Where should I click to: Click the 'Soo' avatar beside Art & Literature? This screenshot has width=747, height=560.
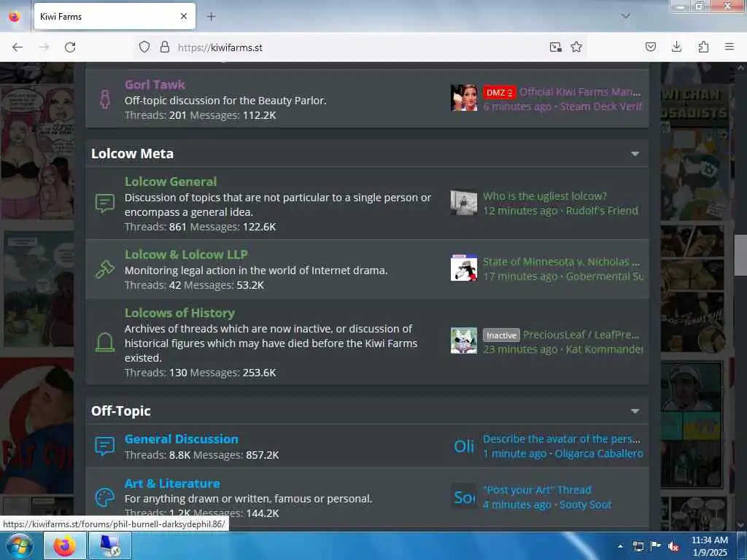click(x=464, y=497)
